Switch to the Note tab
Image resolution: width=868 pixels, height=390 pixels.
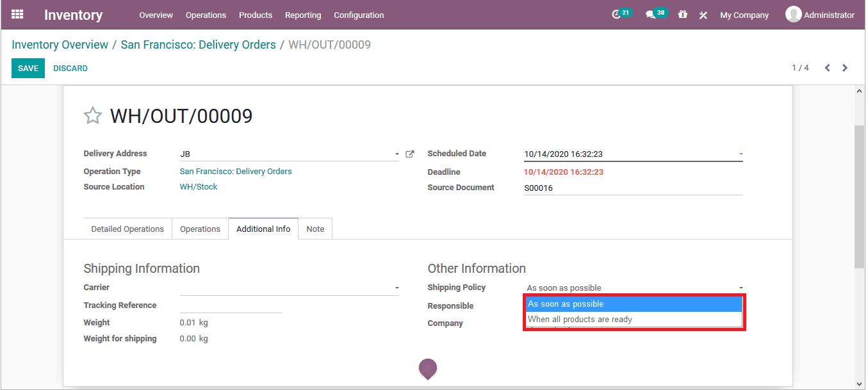[315, 229]
